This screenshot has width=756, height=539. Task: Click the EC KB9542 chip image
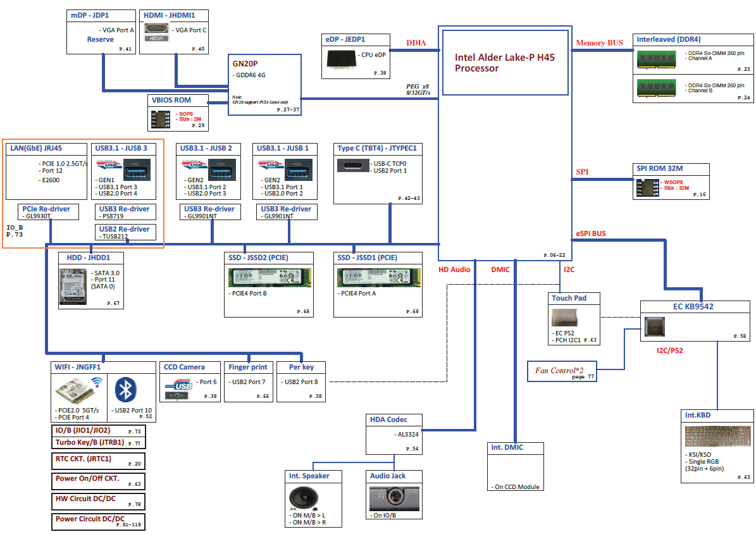[x=655, y=327]
